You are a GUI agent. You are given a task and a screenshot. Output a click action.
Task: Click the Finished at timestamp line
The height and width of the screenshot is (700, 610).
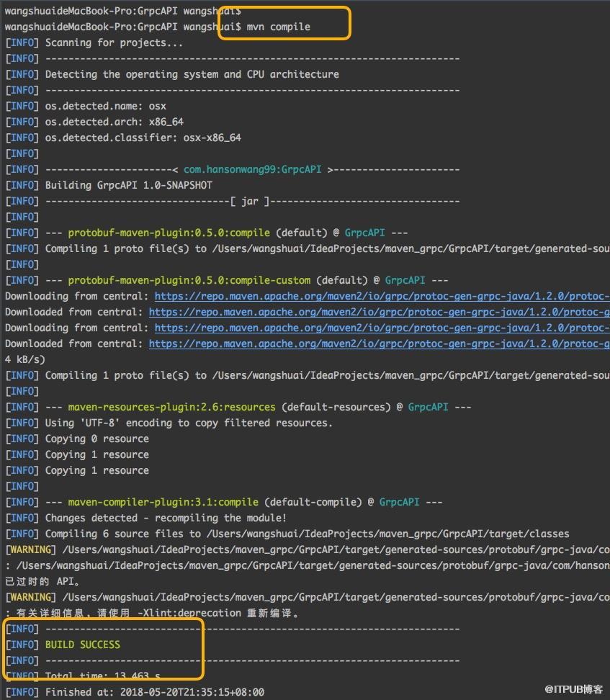(x=135, y=692)
